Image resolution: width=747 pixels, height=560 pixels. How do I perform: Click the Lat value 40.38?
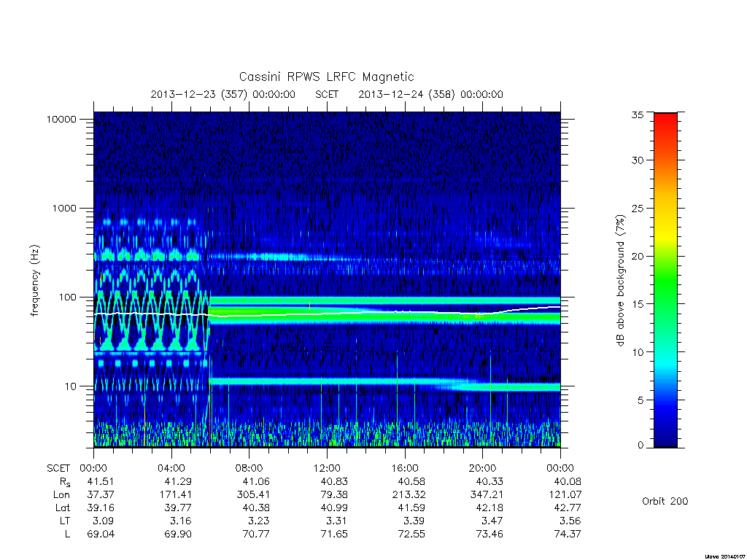(x=256, y=508)
